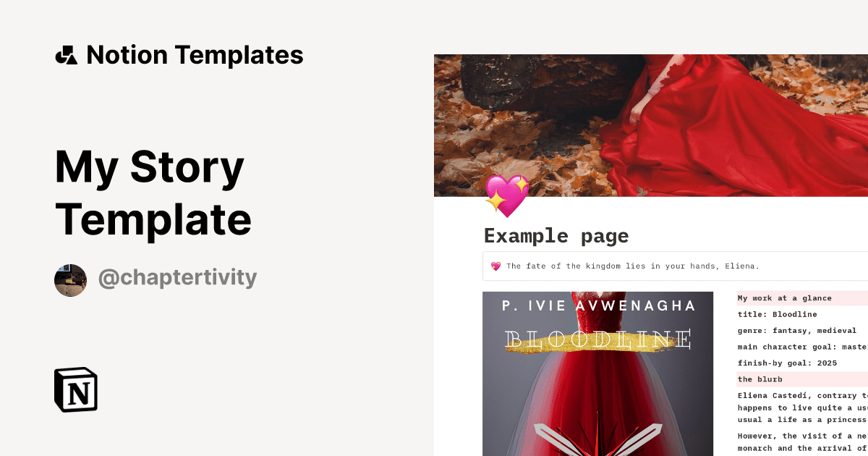Click the sparkling pink heart page icon
Viewport: 868px width, 456px height.
[x=507, y=195]
